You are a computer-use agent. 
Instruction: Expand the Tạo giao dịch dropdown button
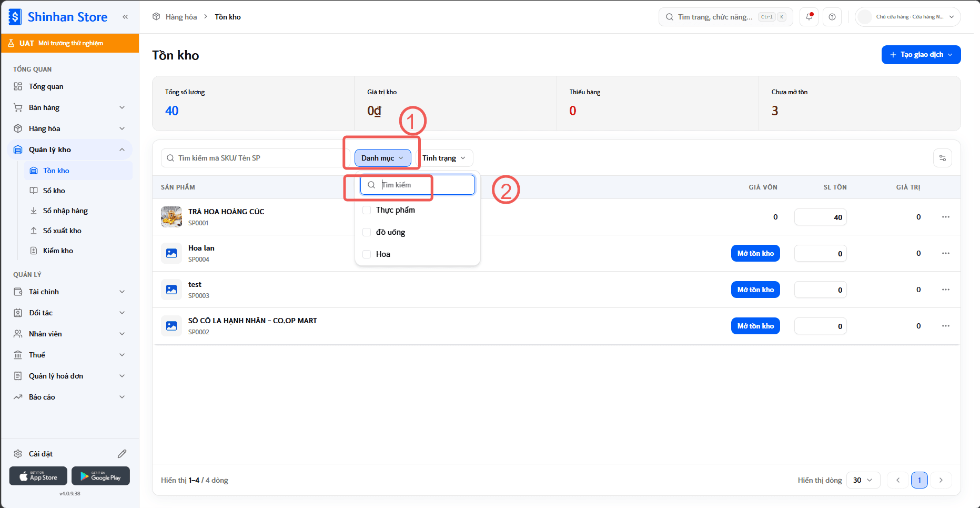click(921, 55)
